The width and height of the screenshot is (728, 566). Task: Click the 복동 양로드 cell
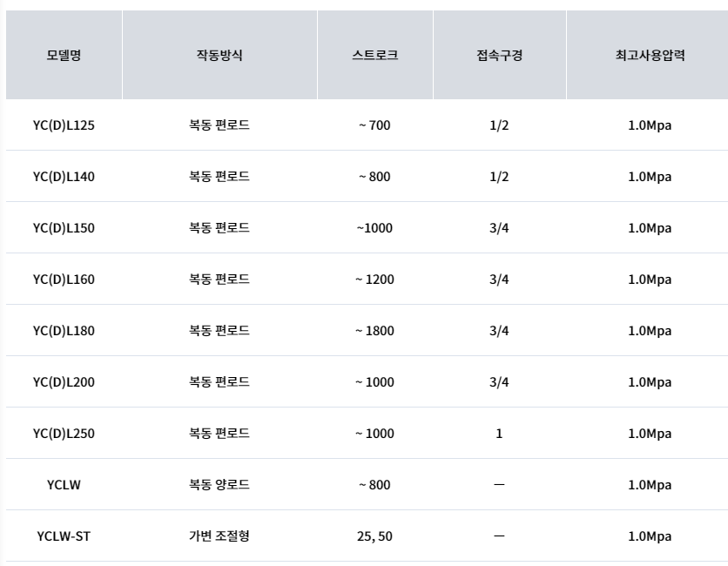click(219, 485)
